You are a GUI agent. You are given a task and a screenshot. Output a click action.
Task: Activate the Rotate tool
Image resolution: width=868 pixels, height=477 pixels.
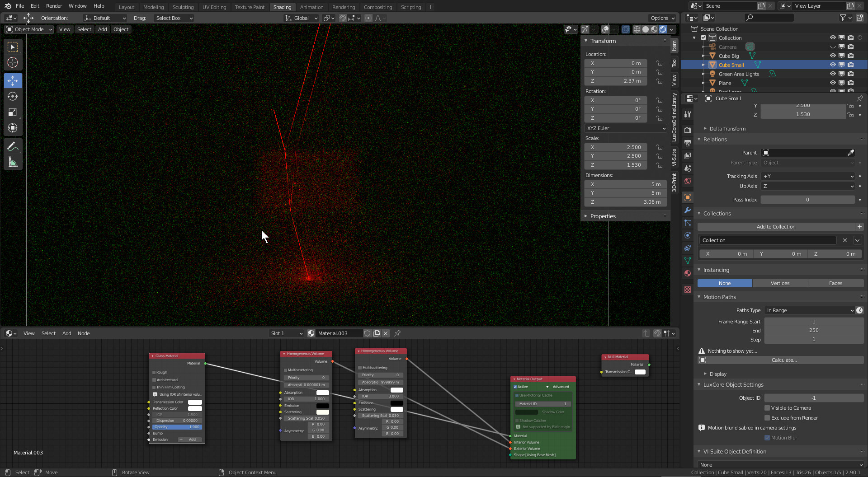click(13, 97)
